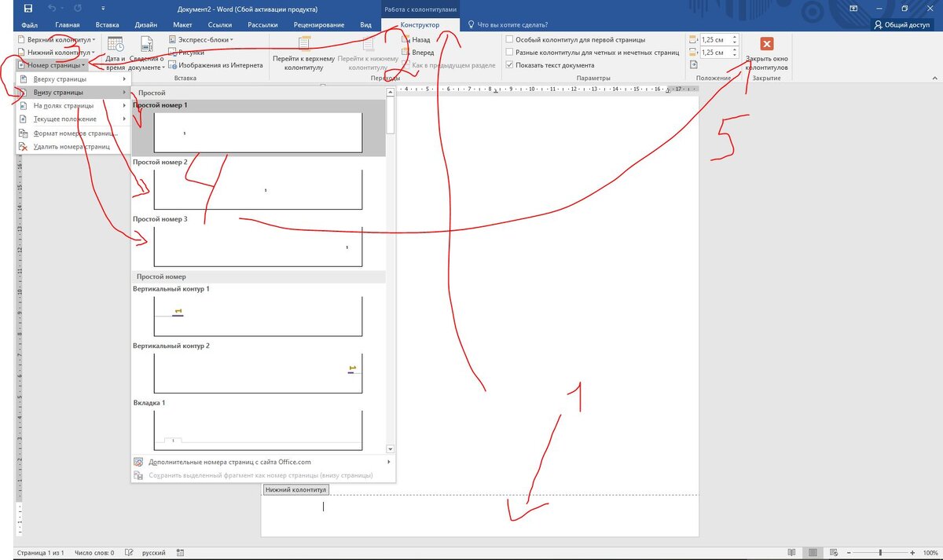Switch to Дизайн (Design) ribbon tab

point(146,25)
